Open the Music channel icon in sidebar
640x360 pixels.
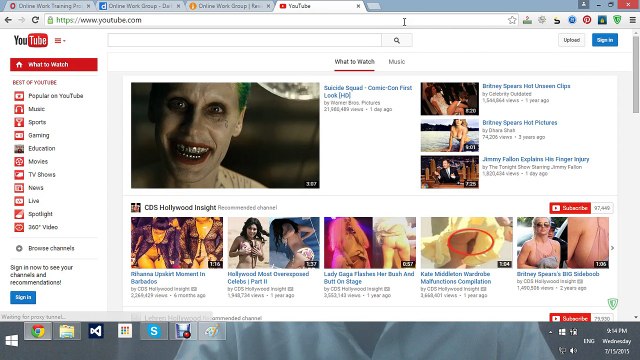pos(19,109)
